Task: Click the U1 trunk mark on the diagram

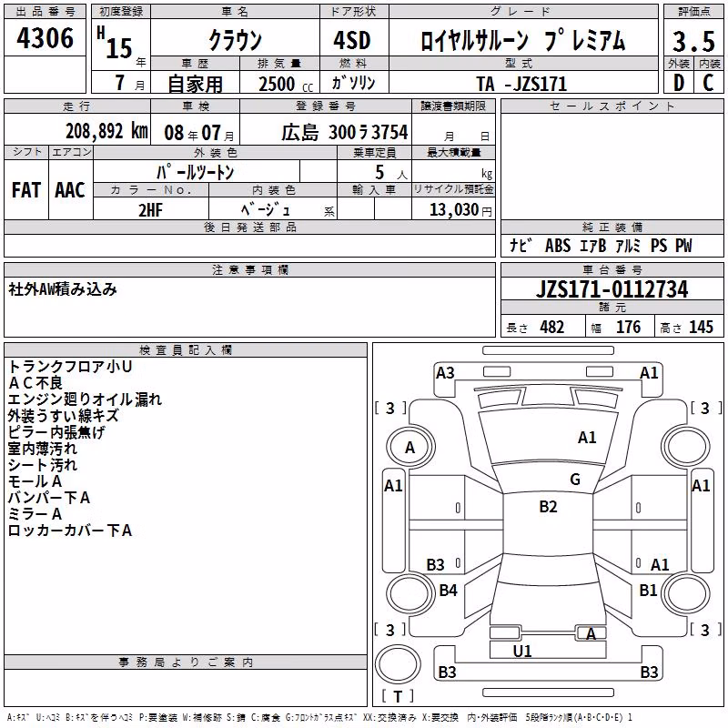Action: [x=522, y=652]
